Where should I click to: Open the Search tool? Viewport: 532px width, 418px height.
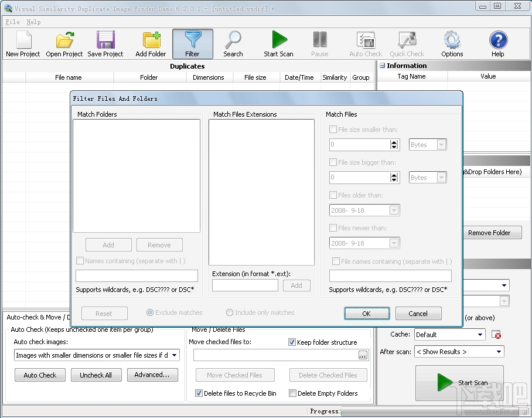point(233,43)
